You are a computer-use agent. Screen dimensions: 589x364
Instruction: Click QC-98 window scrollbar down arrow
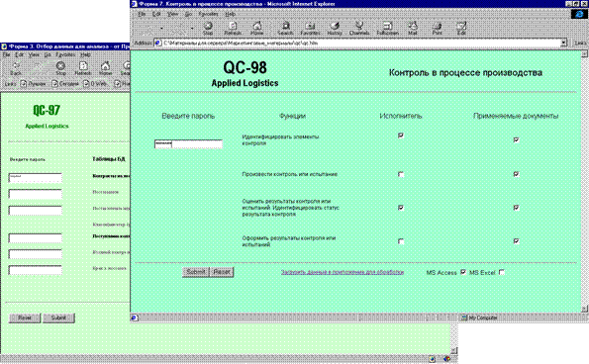pyautogui.click(x=584, y=309)
